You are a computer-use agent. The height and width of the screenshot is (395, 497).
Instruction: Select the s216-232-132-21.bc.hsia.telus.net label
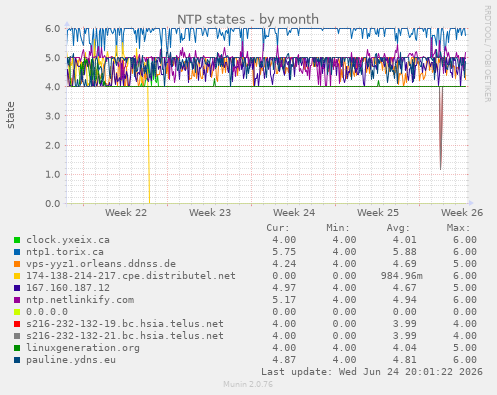125,336
